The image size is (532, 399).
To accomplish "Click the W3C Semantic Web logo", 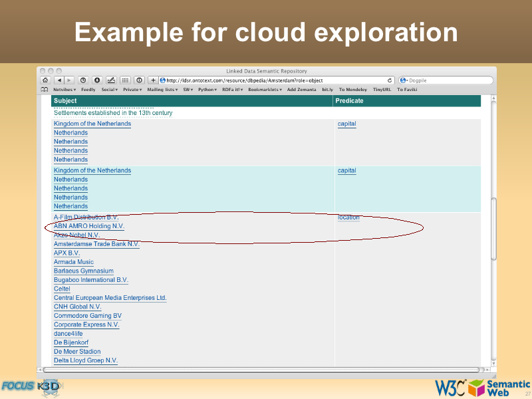I will point(482,387).
